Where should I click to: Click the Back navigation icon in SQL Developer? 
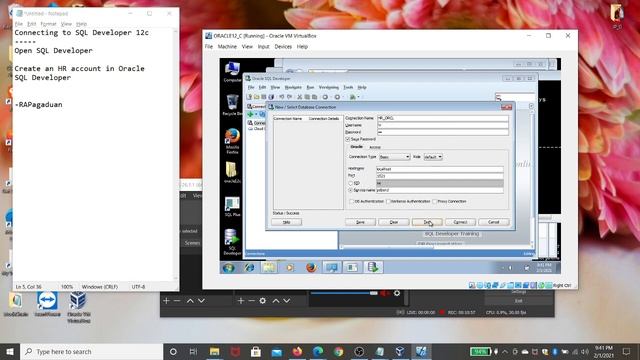[325, 97]
